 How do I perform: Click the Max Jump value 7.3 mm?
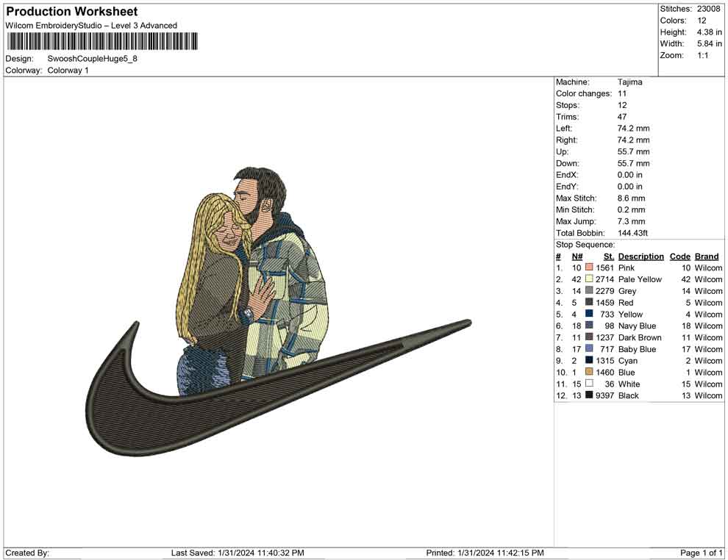(632, 221)
